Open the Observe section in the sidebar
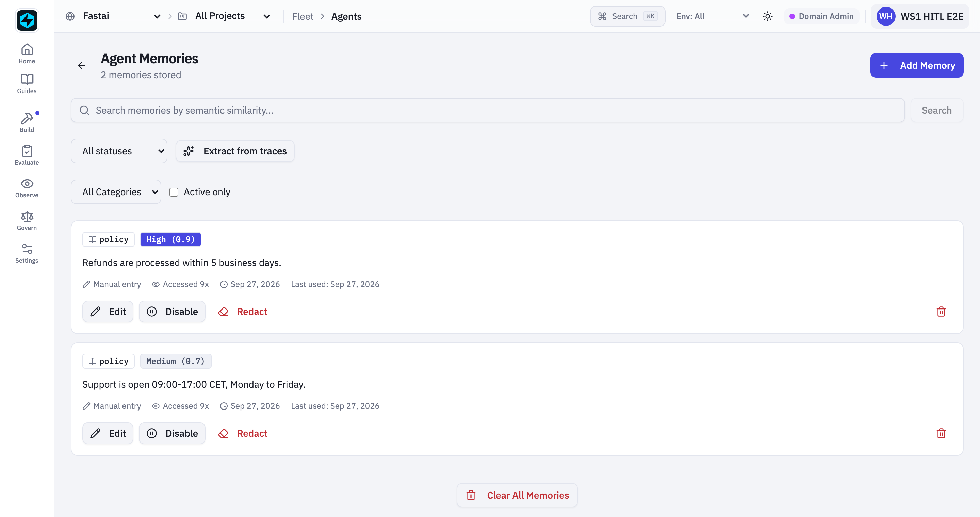Image resolution: width=980 pixels, height=517 pixels. pos(27,188)
